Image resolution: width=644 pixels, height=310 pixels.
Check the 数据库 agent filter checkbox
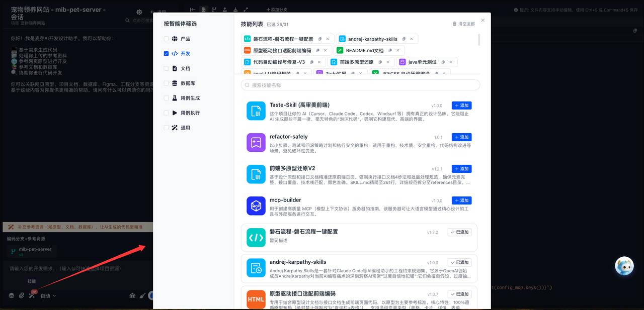166,83
